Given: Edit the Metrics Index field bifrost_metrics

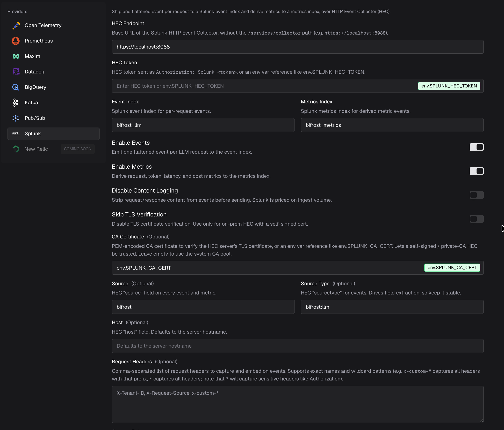Looking at the screenshot, I should (392, 125).
